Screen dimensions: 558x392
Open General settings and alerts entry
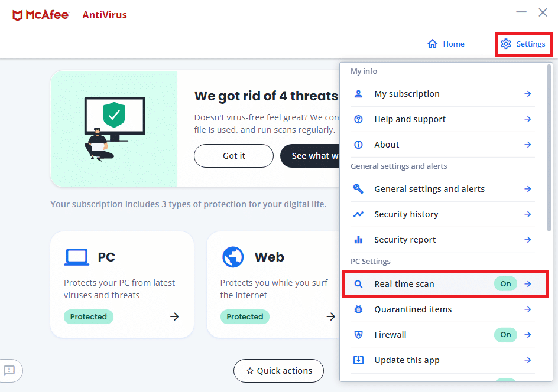[x=443, y=189]
